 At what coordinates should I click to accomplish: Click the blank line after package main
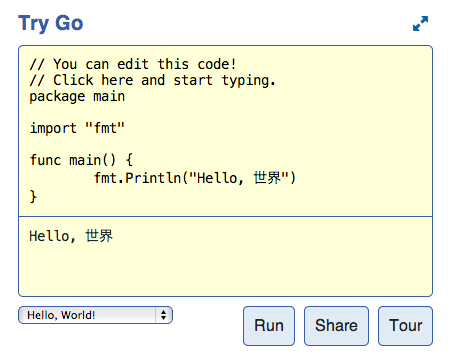pos(225,112)
